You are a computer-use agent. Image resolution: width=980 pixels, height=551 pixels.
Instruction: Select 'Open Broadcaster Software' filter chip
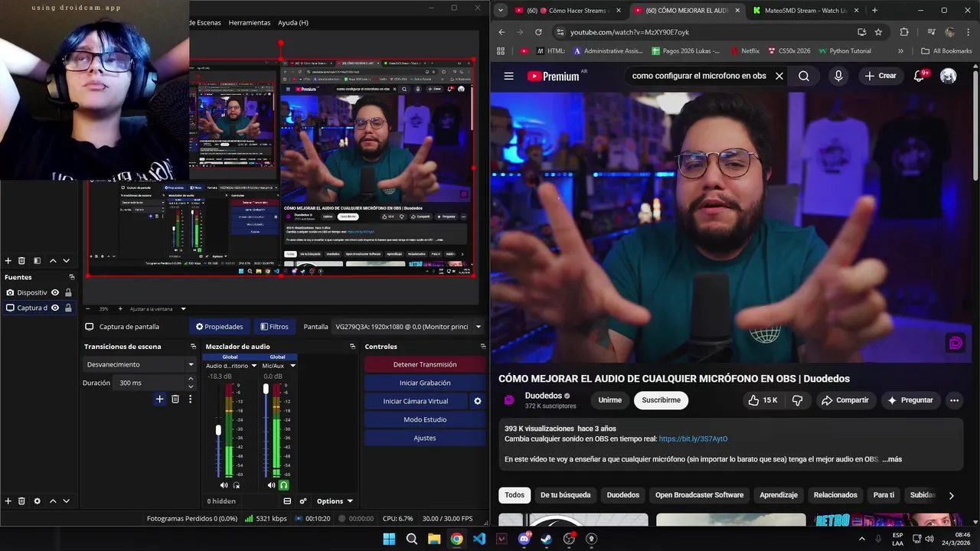coord(699,495)
